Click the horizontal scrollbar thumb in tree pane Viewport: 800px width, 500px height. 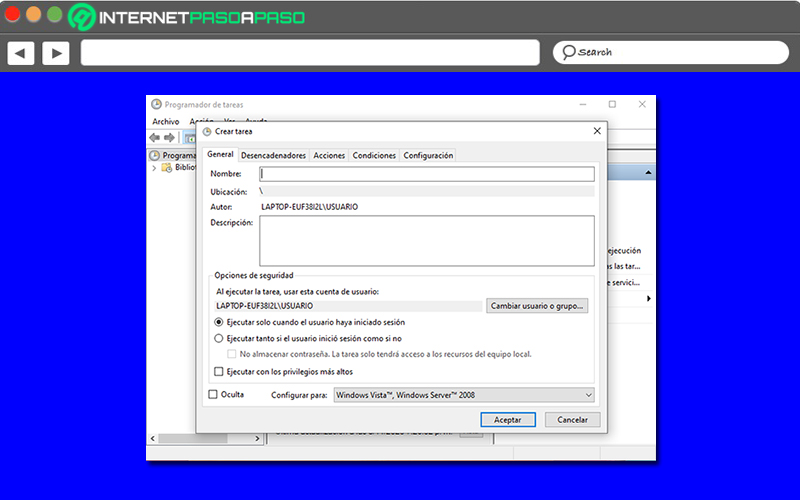coord(193,438)
